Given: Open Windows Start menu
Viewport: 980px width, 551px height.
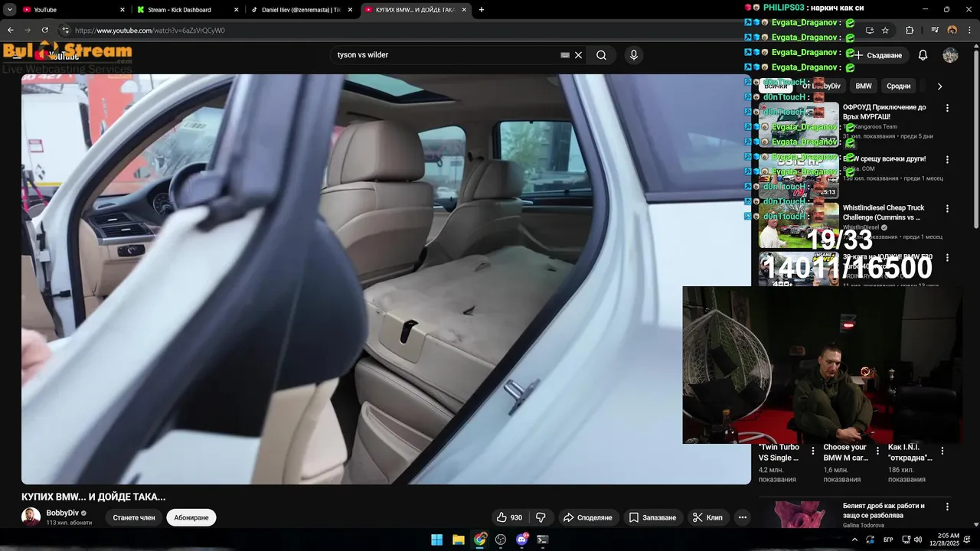Looking at the screenshot, I should [436, 540].
